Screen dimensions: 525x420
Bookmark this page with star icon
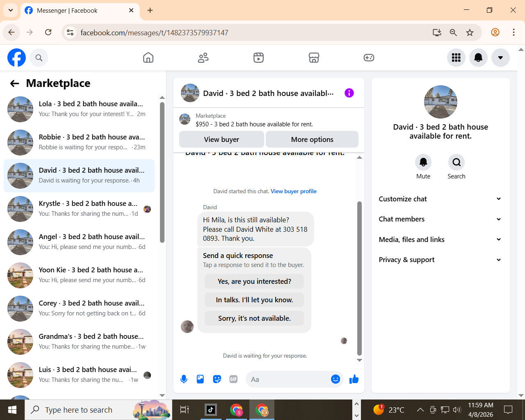(470, 32)
